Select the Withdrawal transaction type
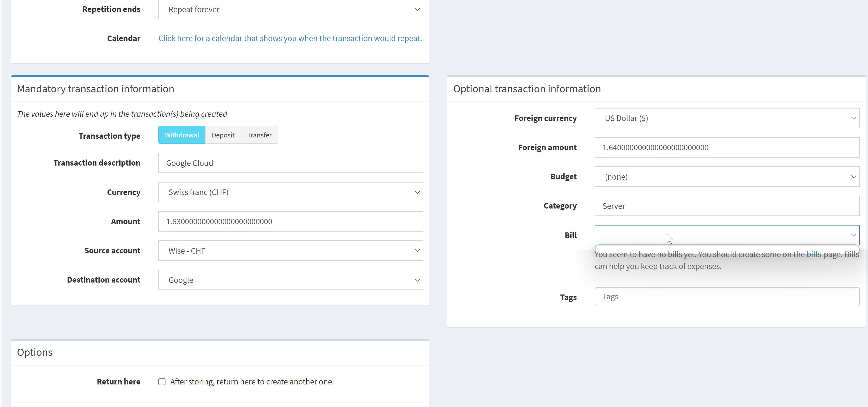Image resolution: width=868 pixels, height=407 pixels. (181, 135)
